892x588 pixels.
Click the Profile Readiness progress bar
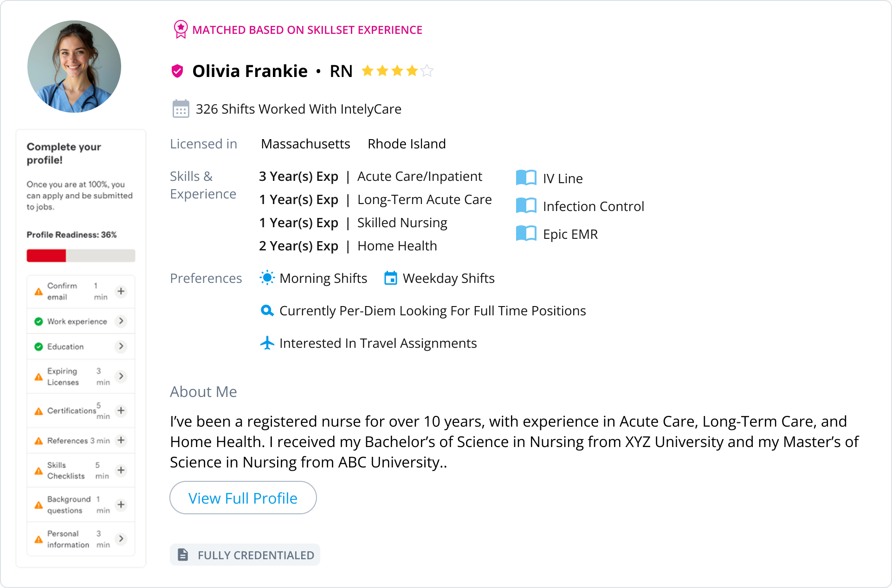(81, 256)
